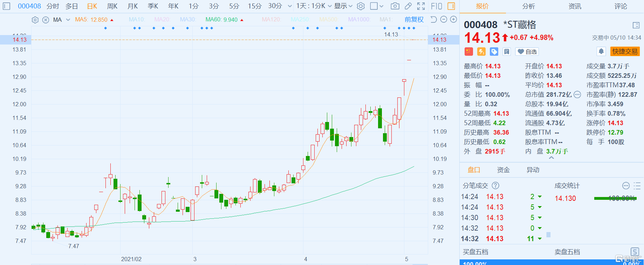Click the price alert bell icon

pyautogui.click(x=601, y=52)
